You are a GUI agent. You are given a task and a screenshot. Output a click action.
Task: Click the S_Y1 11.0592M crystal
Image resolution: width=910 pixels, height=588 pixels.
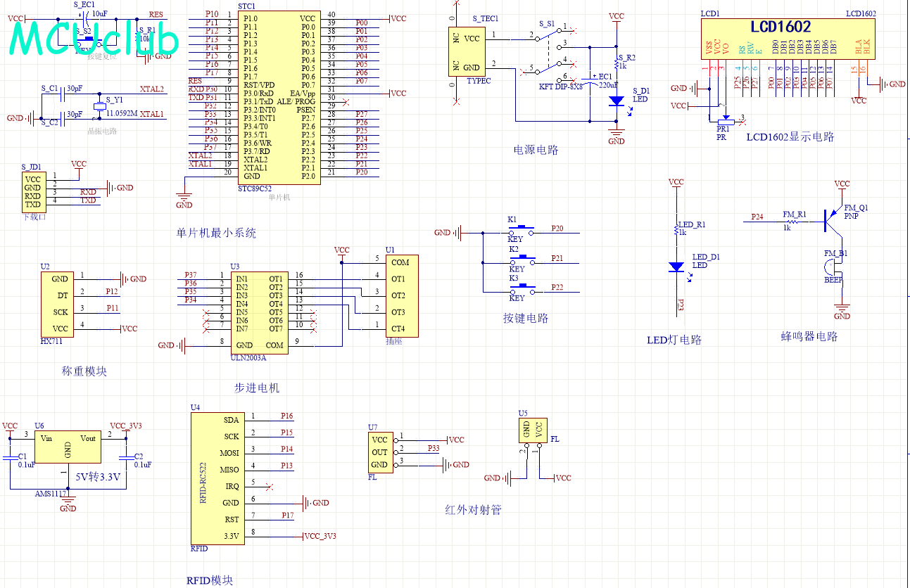point(99,106)
